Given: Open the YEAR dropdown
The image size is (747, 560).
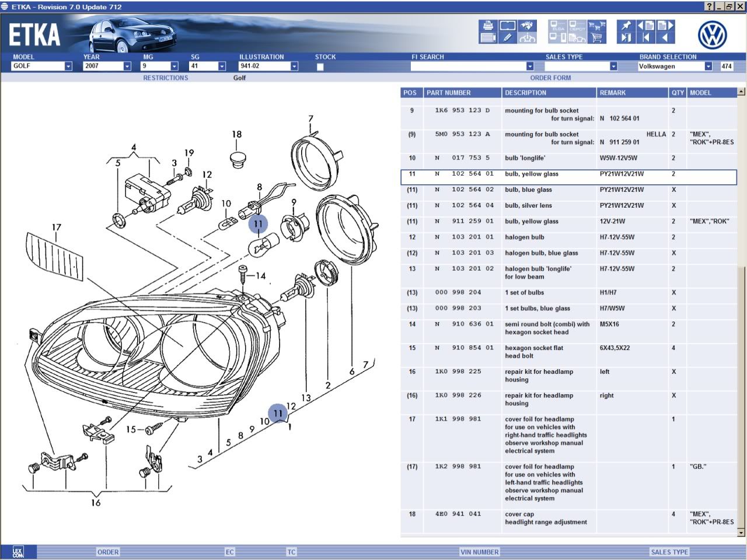Looking at the screenshot, I should tap(127, 66).
